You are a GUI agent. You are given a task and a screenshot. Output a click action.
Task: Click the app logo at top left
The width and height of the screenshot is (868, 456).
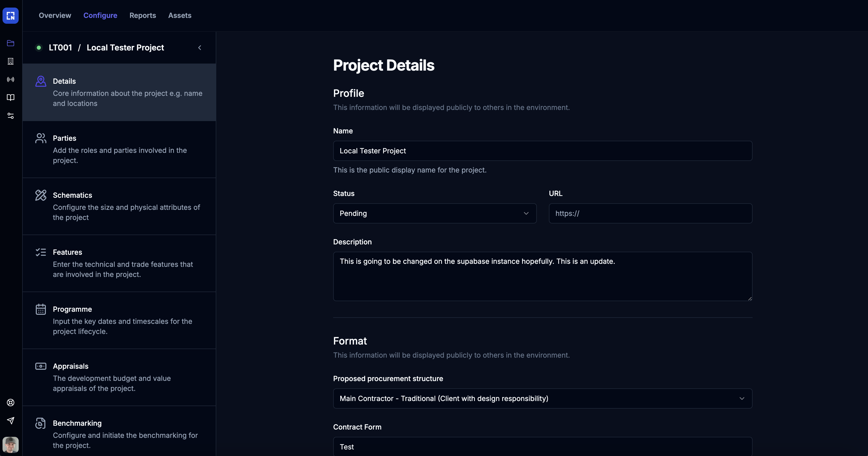[x=10, y=16]
